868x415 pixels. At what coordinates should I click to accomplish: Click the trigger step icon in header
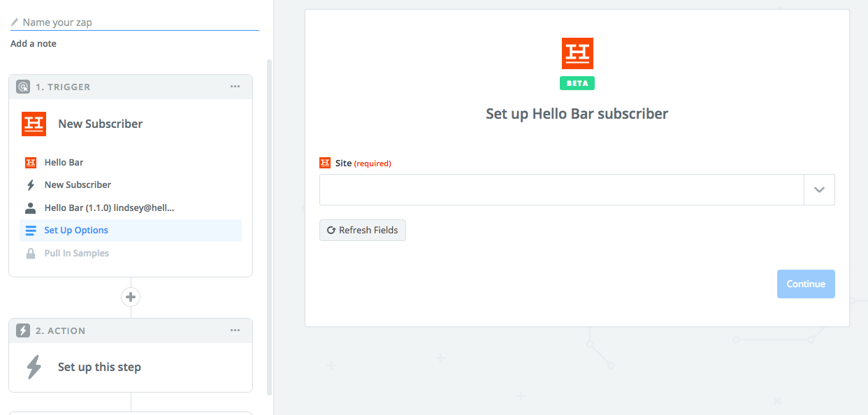pos(23,87)
